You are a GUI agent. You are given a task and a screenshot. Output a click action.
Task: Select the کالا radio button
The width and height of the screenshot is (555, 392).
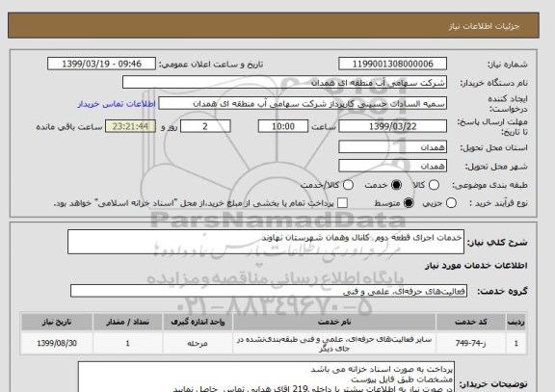[x=434, y=185]
